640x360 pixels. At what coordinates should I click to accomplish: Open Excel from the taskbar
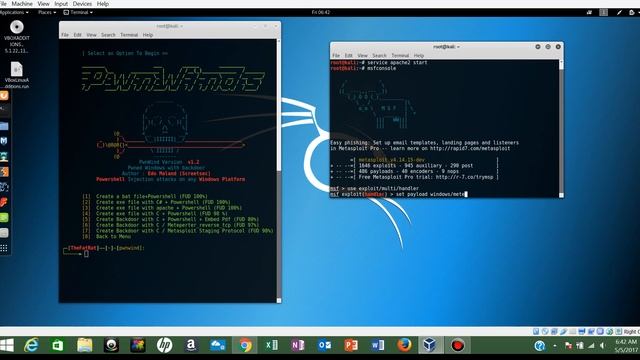click(271, 345)
